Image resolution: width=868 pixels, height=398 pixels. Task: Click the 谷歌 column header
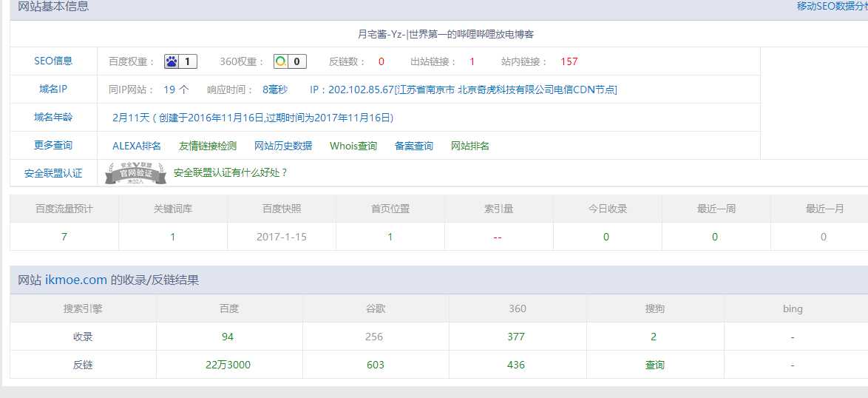(376, 308)
